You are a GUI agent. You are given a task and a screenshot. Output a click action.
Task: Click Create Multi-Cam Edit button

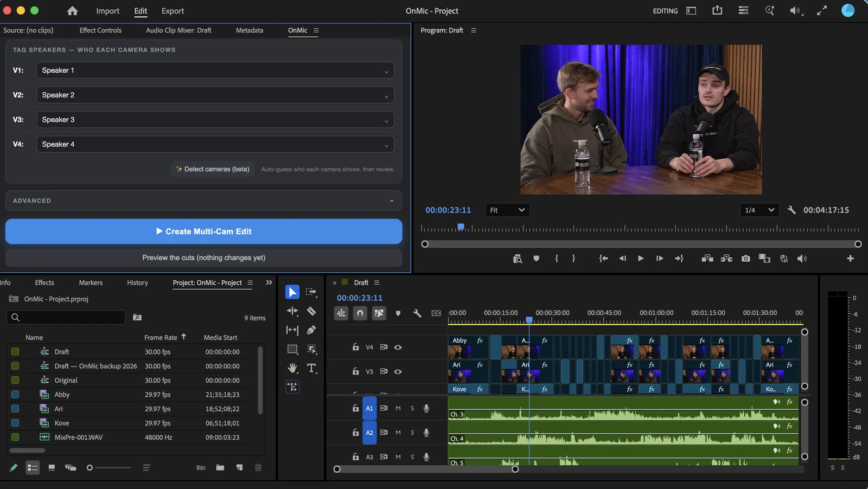coord(203,231)
